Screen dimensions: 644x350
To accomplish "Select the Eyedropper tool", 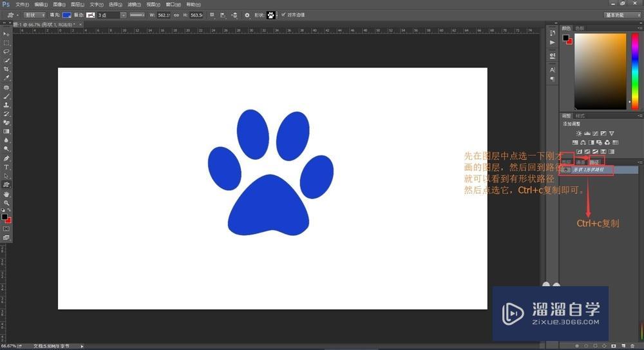I will coord(6,78).
